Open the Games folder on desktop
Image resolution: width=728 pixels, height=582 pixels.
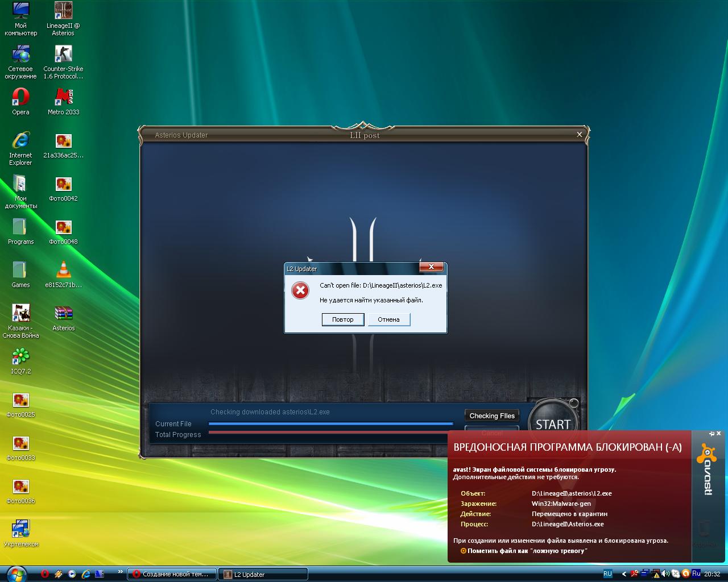tap(20, 275)
